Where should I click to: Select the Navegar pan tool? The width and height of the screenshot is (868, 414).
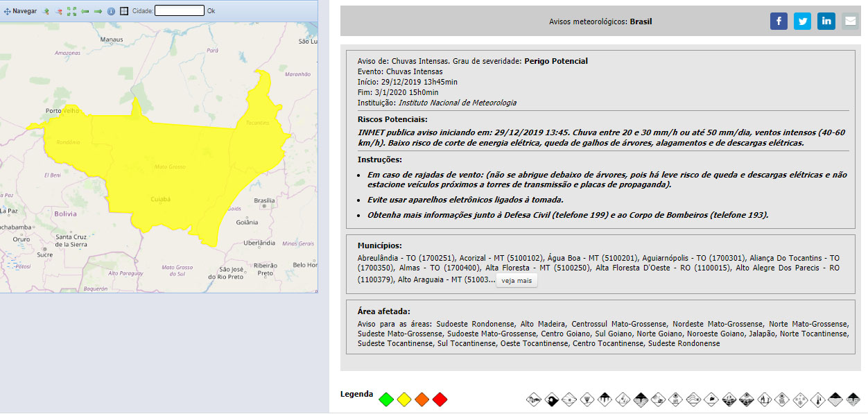tap(21, 11)
